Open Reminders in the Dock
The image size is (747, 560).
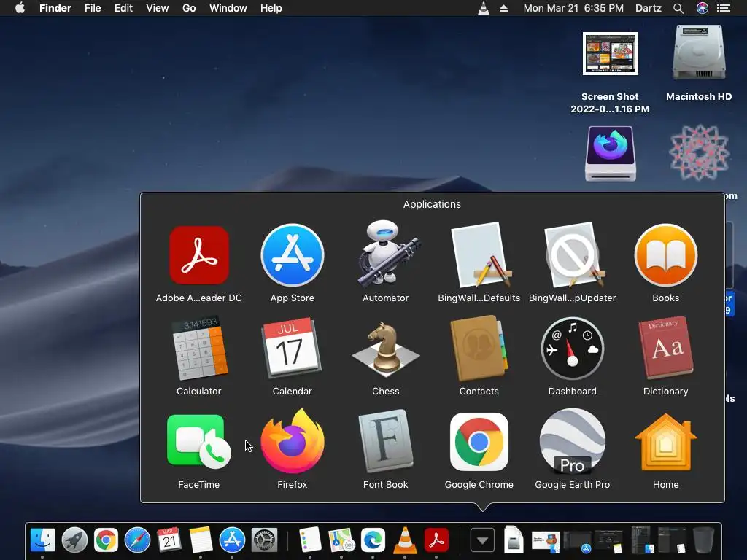(x=309, y=540)
